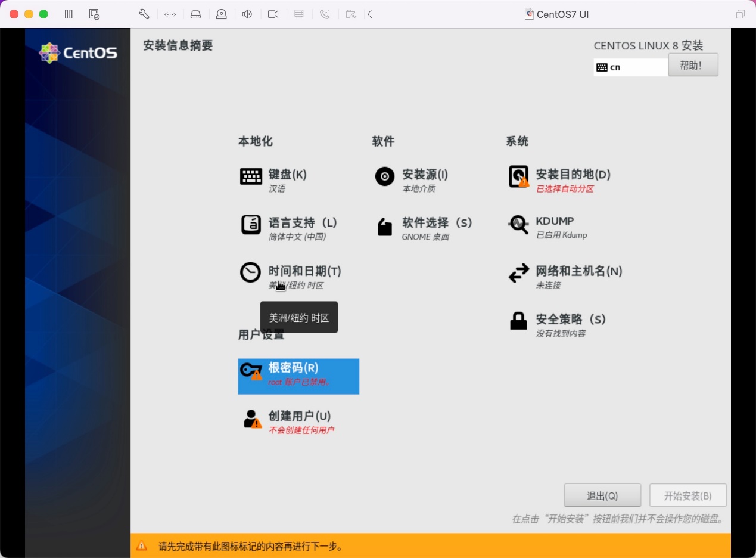Click the CentOS7 UI window title
756x558 pixels.
[562, 14]
